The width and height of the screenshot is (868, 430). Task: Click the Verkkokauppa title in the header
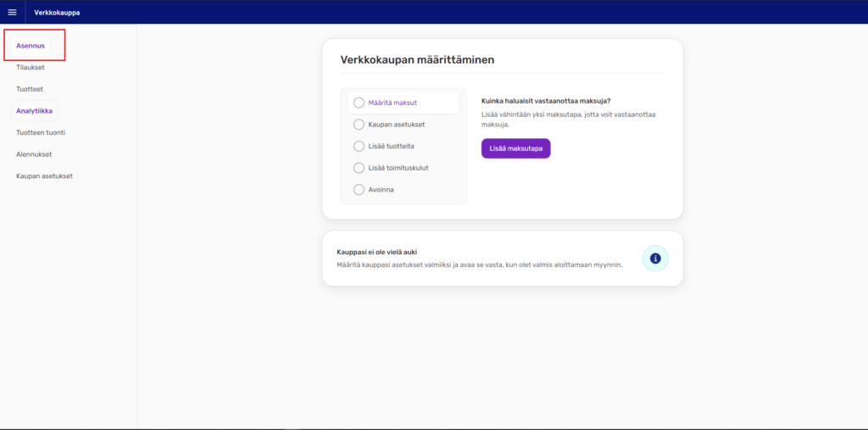point(57,12)
